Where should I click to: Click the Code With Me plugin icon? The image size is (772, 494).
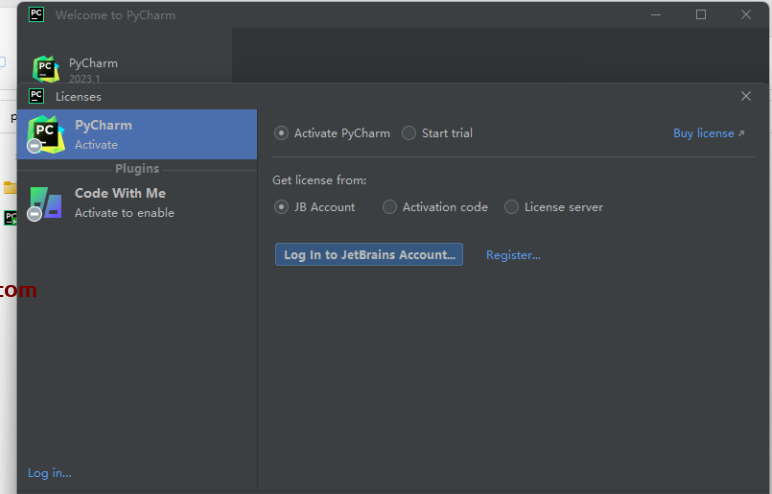[45, 202]
